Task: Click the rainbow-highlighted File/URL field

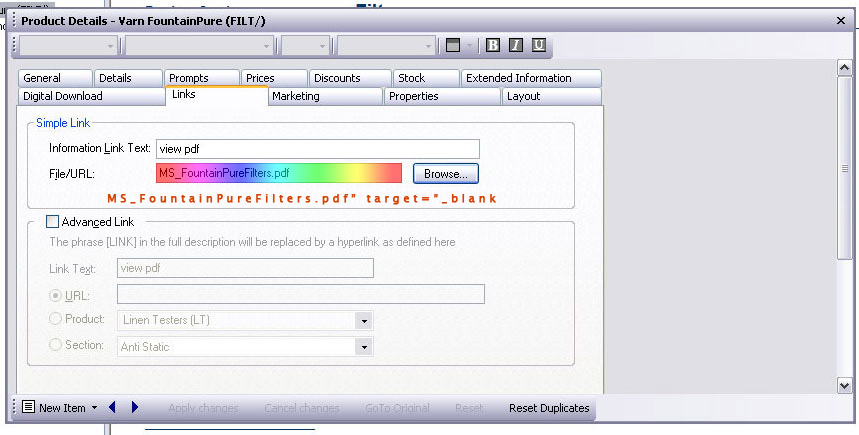Action: pos(278,174)
